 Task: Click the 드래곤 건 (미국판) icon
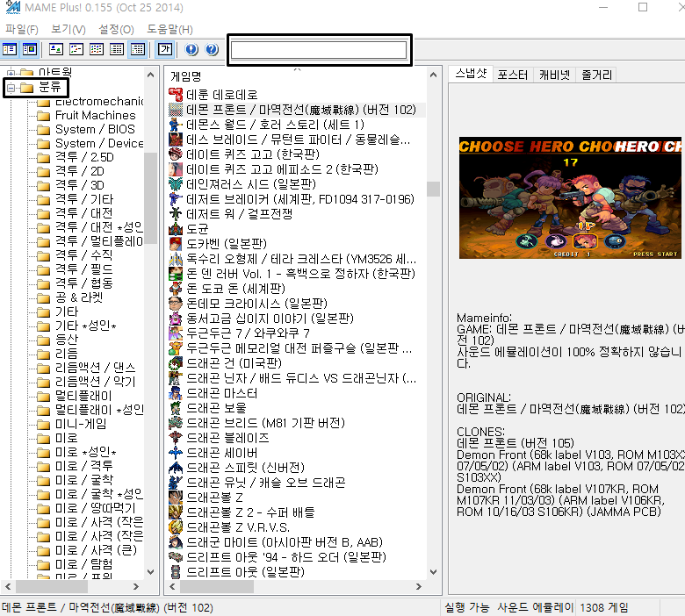[176, 363]
